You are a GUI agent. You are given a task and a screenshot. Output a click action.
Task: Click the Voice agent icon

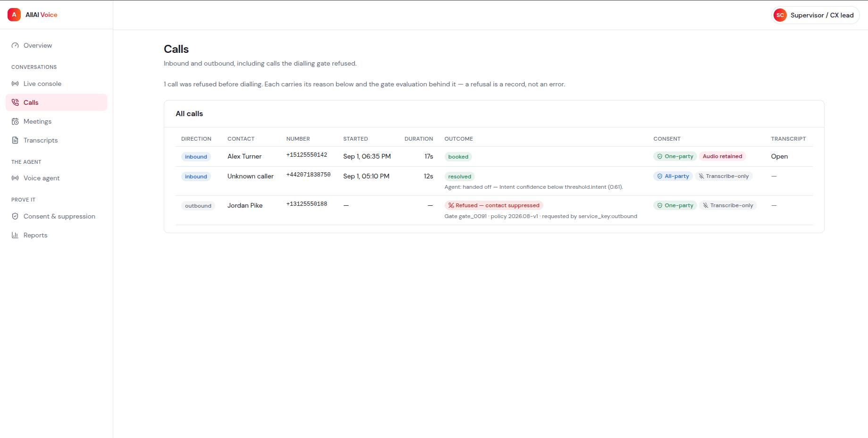click(x=15, y=178)
